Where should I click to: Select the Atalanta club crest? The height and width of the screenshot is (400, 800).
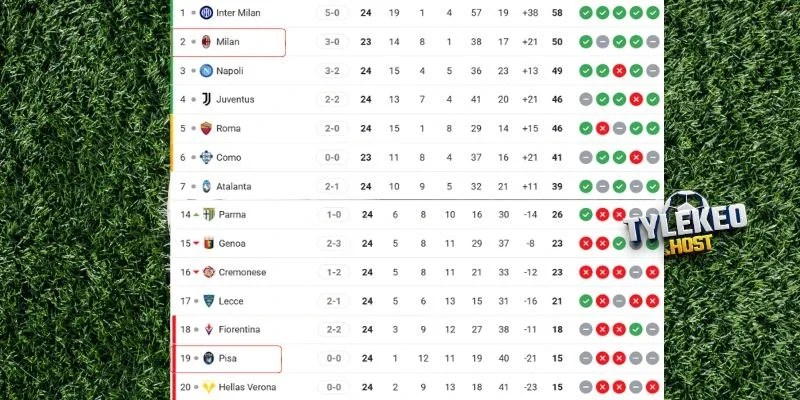206,187
